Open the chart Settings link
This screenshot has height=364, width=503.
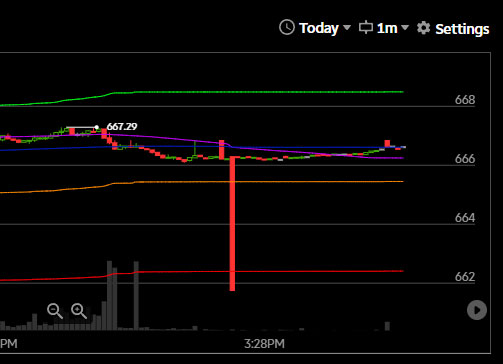[x=462, y=29]
